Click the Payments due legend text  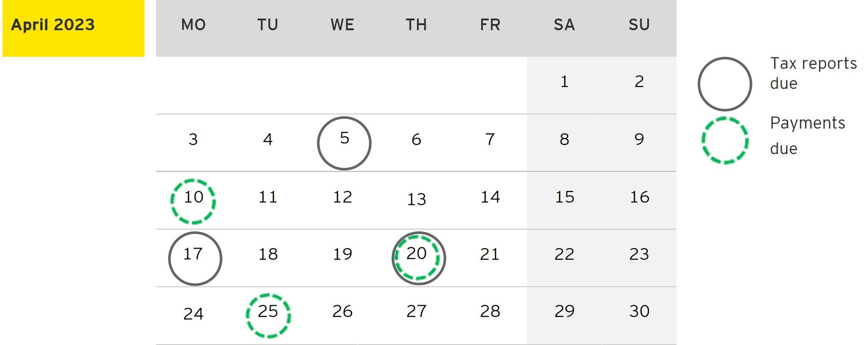pos(807,135)
